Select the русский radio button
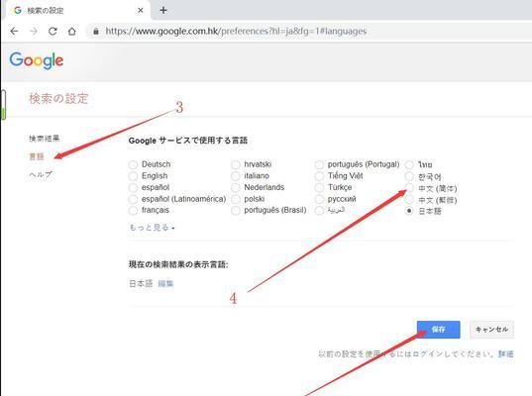Viewport: 532px width, 396px height. (319, 199)
